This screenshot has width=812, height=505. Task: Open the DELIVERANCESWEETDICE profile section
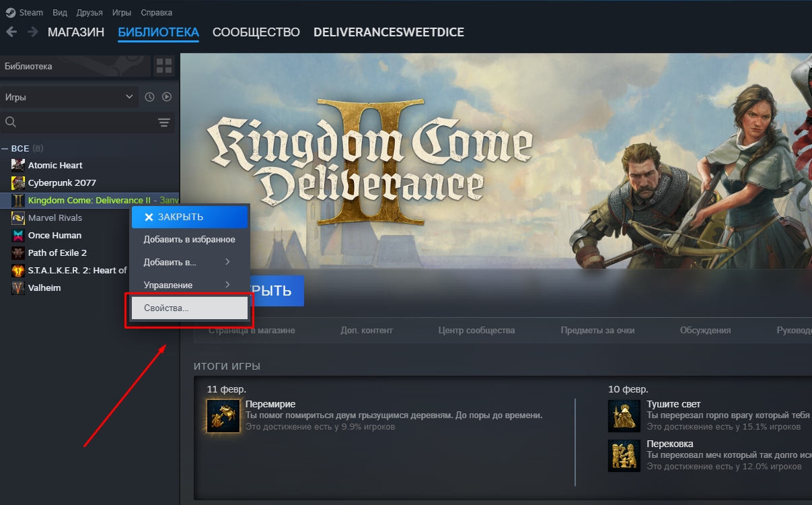pos(389,32)
